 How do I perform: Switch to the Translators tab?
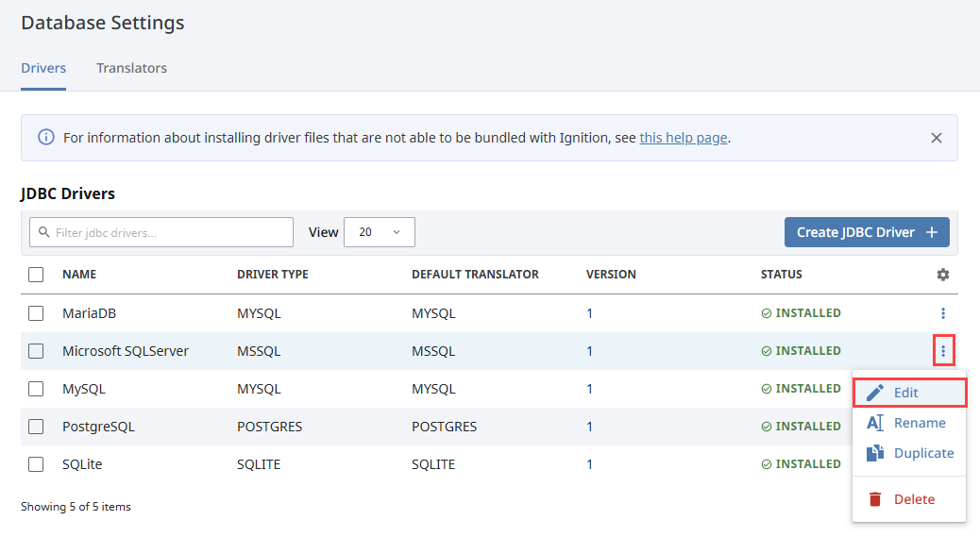tap(131, 68)
